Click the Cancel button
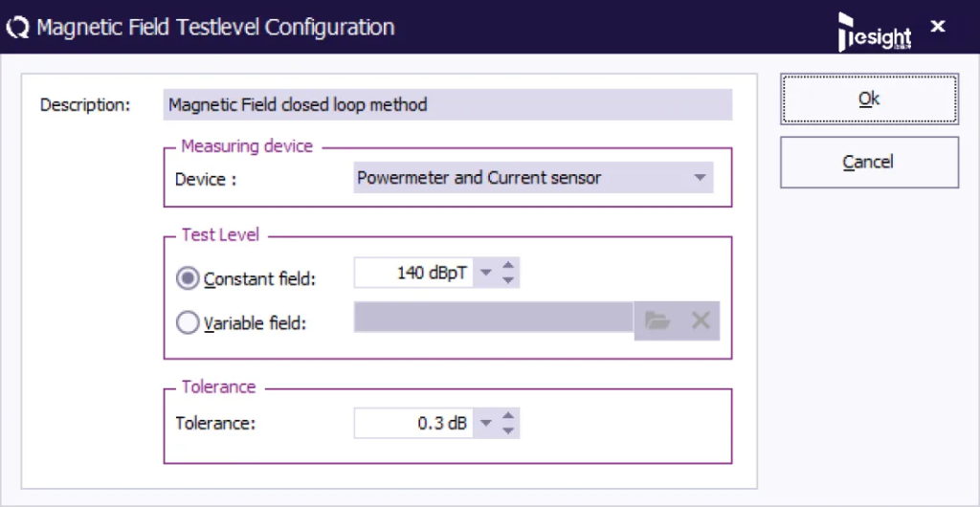 coord(869,163)
